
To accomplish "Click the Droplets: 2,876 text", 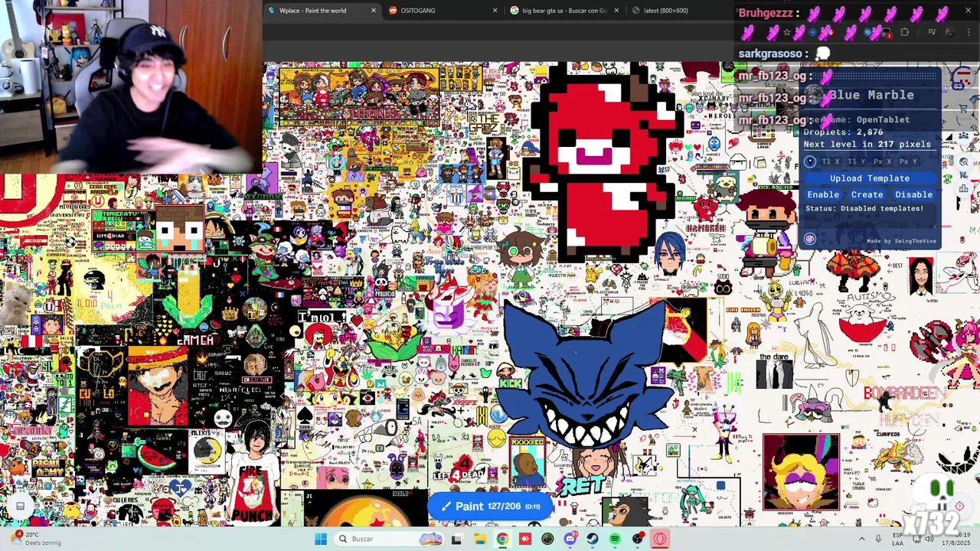I will click(843, 132).
